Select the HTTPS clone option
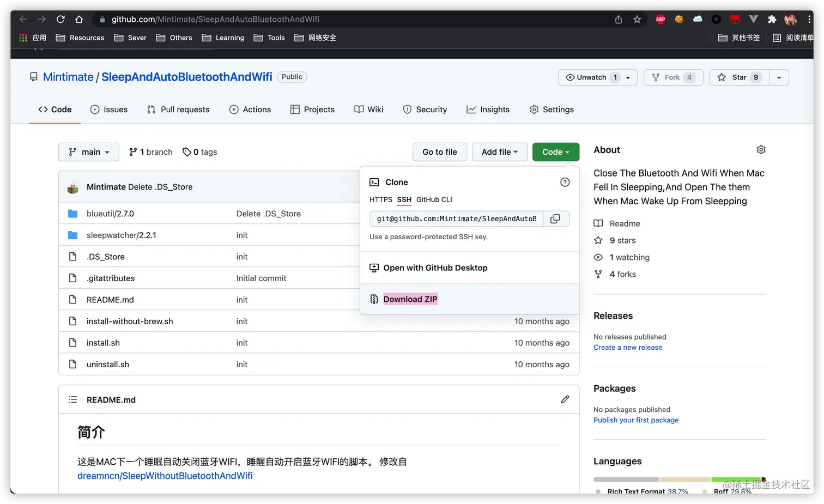This screenshot has width=824, height=504. pyautogui.click(x=381, y=199)
